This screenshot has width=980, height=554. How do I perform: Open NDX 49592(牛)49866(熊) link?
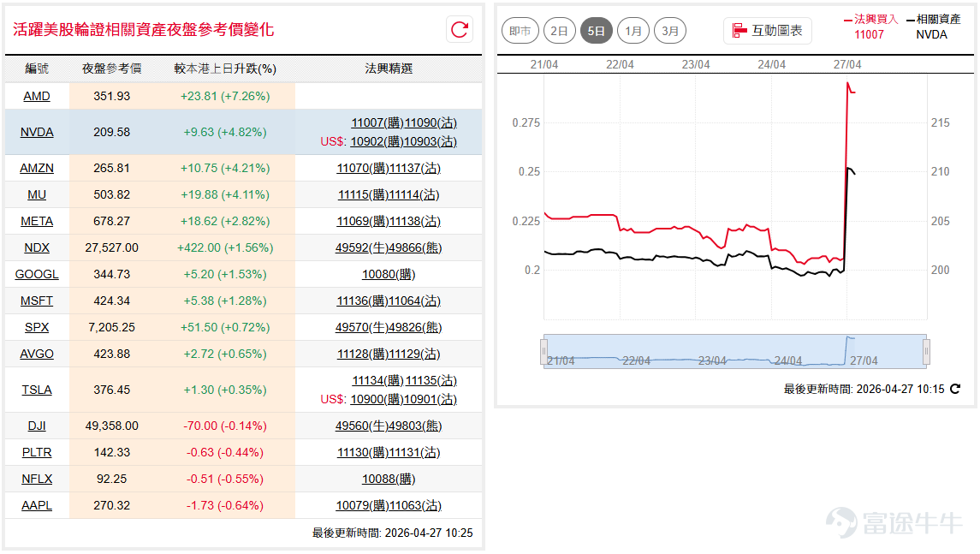click(389, 247)
